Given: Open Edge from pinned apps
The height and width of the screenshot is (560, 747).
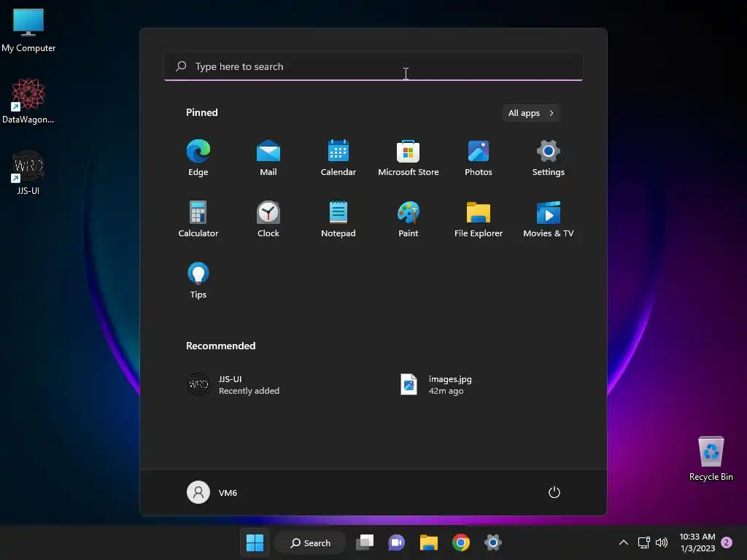Looking at the screenshot, I should (x=198, y=158).
